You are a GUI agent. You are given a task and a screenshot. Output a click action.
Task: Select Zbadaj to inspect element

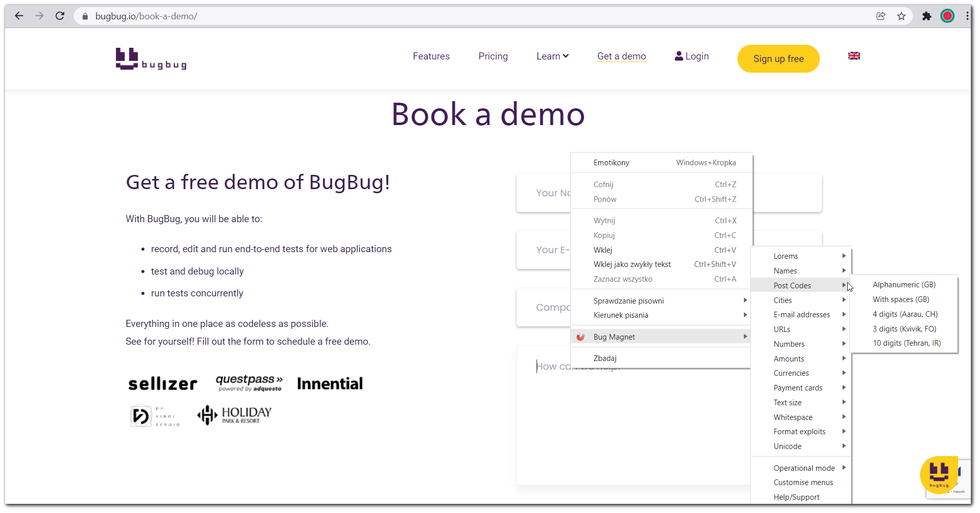[x=661, y=358]
